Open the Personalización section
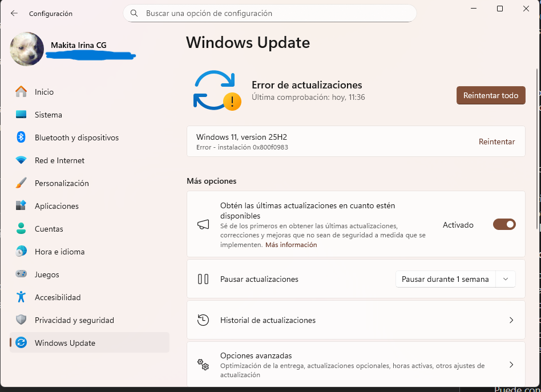541x392 pixels. [x=90, y=183]
